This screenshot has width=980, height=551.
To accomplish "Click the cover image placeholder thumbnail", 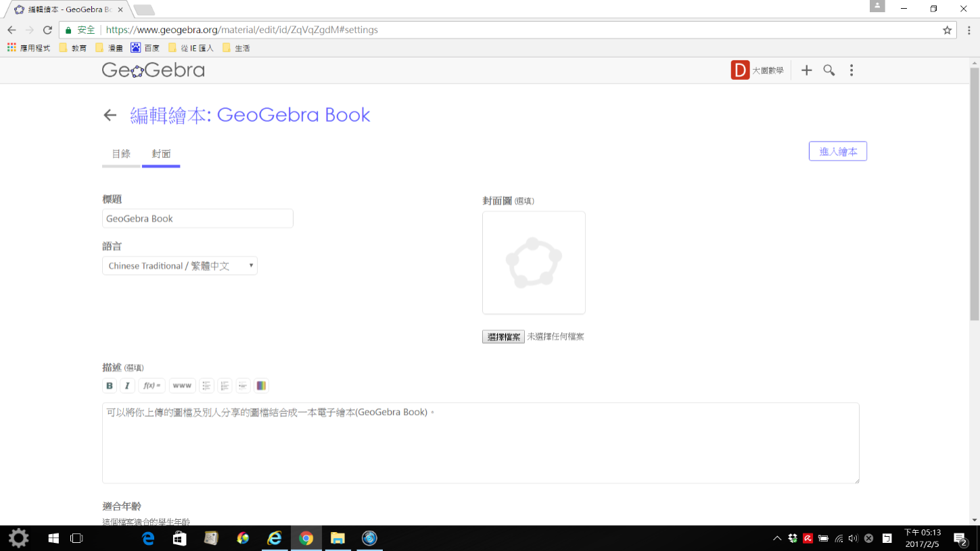I will click(x=534, y=263).
